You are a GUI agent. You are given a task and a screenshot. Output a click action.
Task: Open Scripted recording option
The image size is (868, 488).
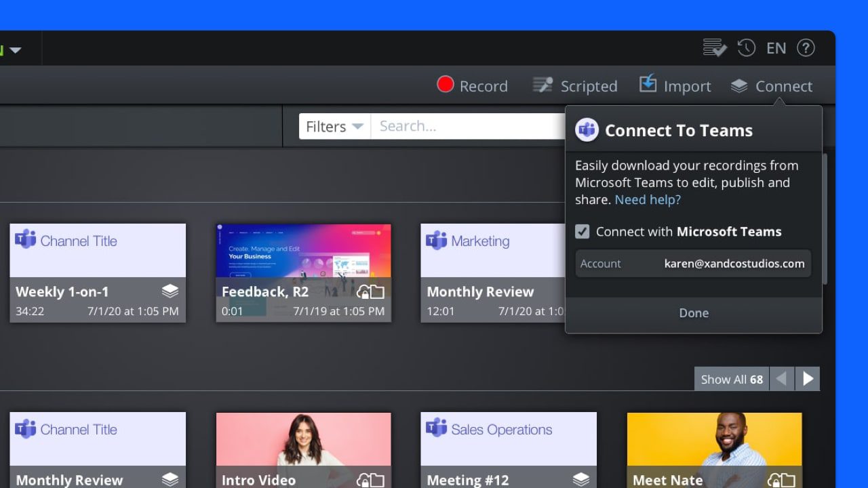pyautogui.click(x=574, y=85)
